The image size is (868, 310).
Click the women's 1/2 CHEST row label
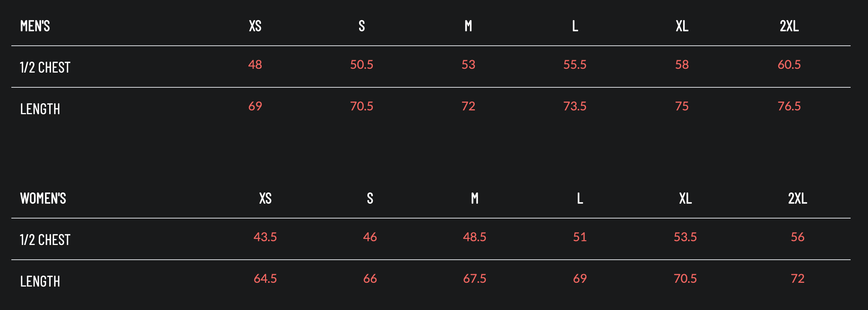45,240
